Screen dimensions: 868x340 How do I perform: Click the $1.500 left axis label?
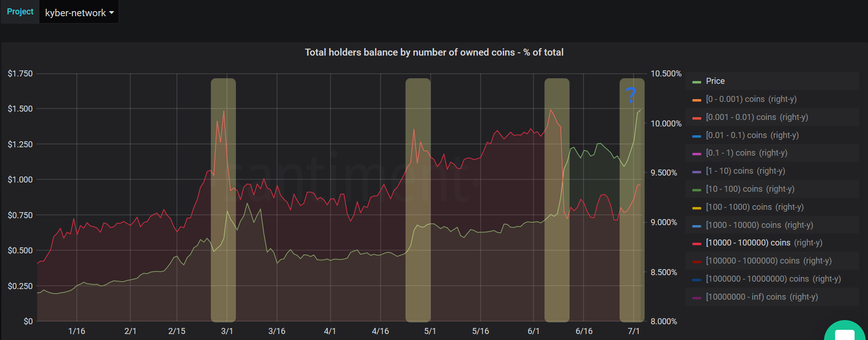point(20,109)
